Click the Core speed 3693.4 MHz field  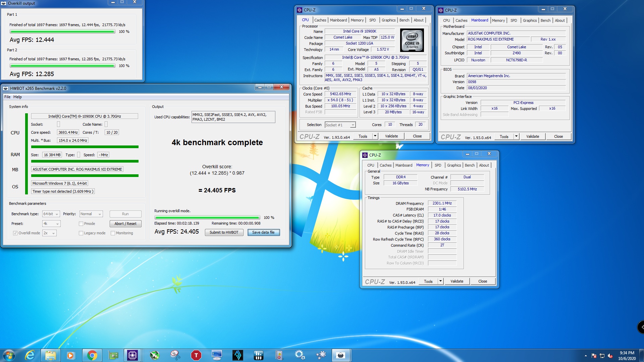coord(68,132)
